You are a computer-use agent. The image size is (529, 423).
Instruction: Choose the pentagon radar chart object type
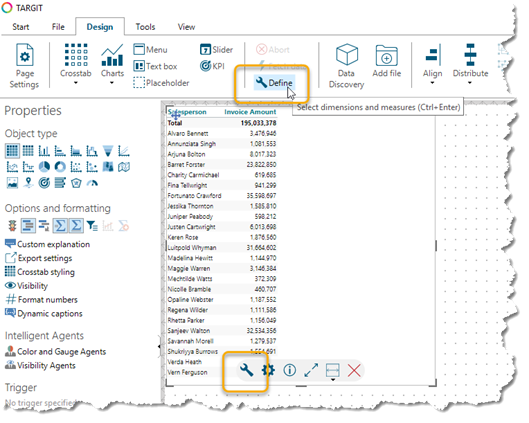tap(76, 183)
